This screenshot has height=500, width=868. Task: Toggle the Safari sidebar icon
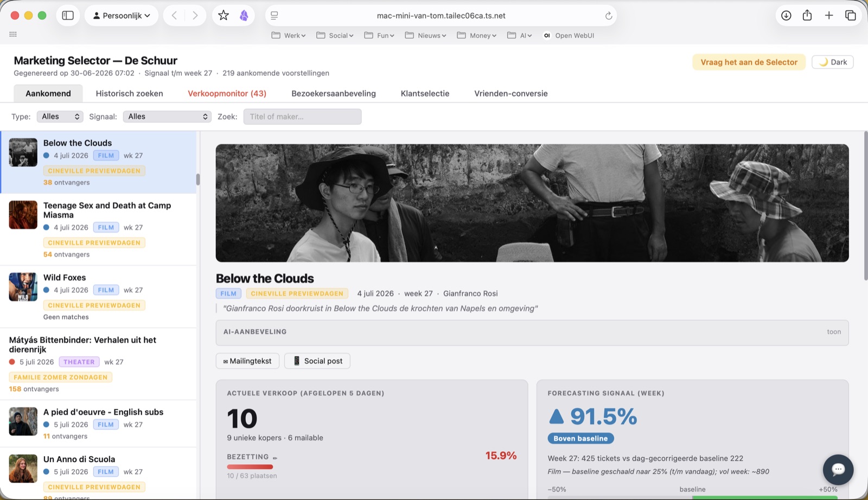(x=68, y=15)
